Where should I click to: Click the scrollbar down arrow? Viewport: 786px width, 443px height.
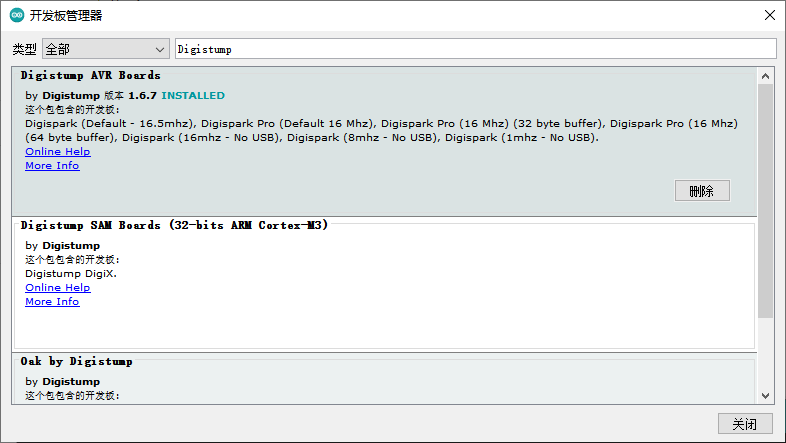[x=765, y=395]
